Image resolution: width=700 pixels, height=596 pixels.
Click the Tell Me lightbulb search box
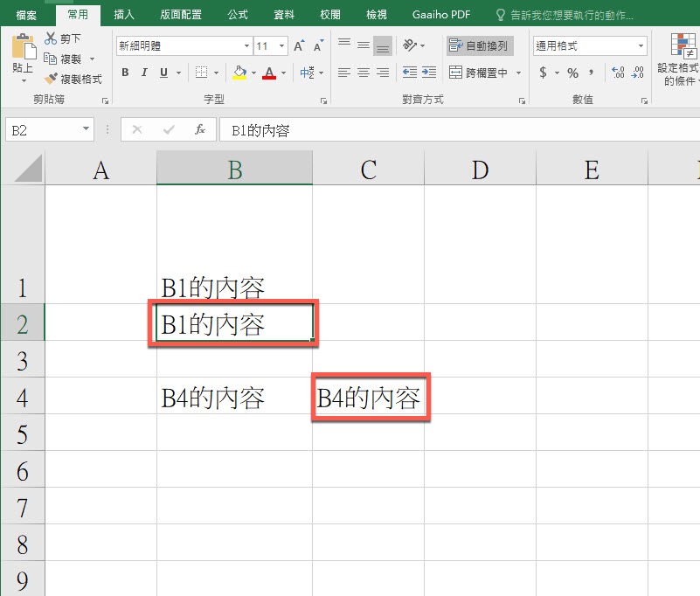[565, 15]
